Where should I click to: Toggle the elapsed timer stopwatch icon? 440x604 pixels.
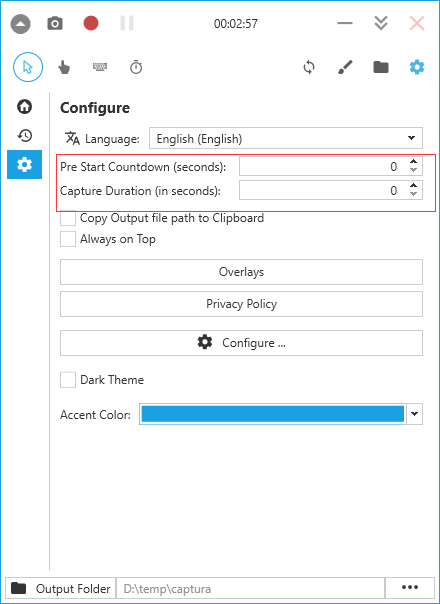tap(136, 67)
